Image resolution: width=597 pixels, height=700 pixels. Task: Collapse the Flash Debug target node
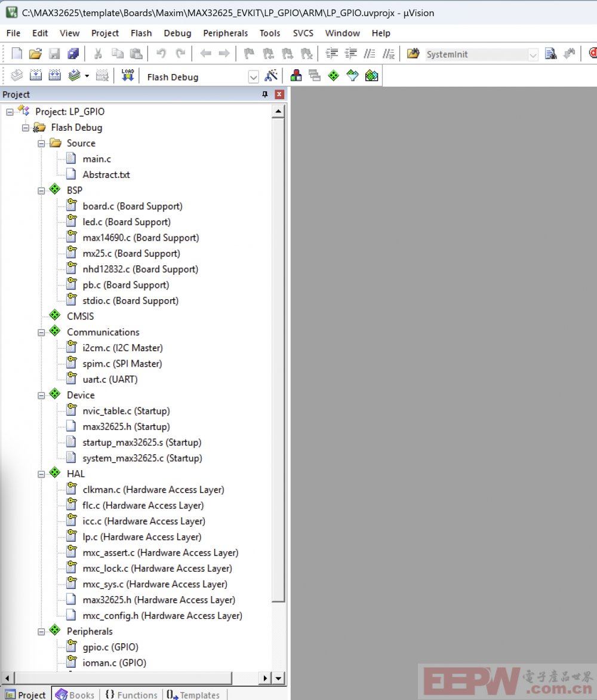tap(26, 128)
